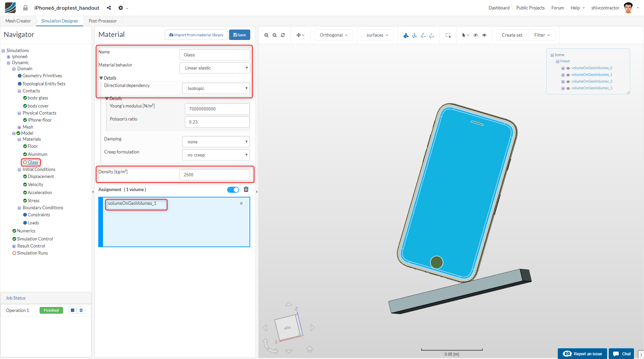Select the first solid surfaces render mode icon
Screen dimensions: 644x359
pyautogui.click(x=406, y=35)
